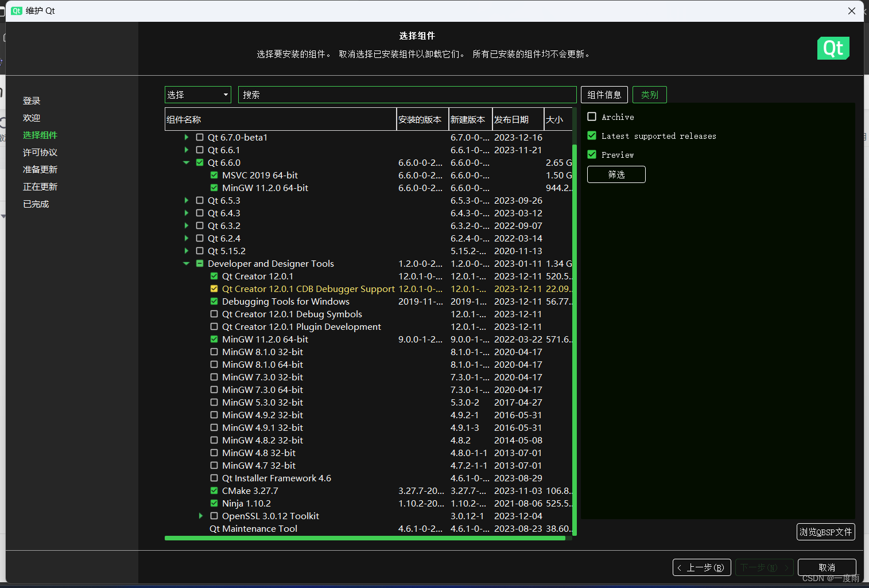Image resolution: width=869 pixels, height=588 pixels.
Task: Collapse Developer and Designer Tools node
Action: pyautogui.click(x=187, y=263)
